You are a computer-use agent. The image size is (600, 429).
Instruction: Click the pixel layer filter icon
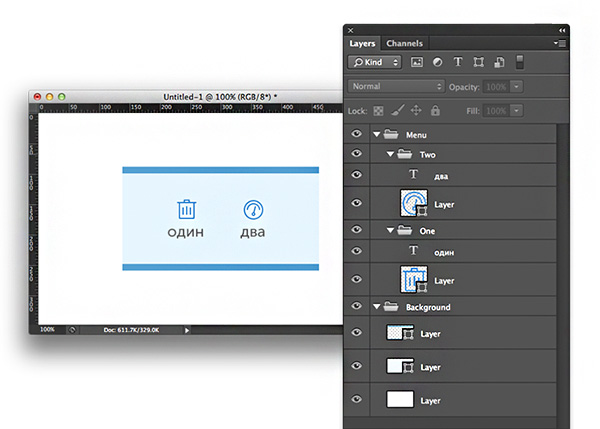click(417, 62)
